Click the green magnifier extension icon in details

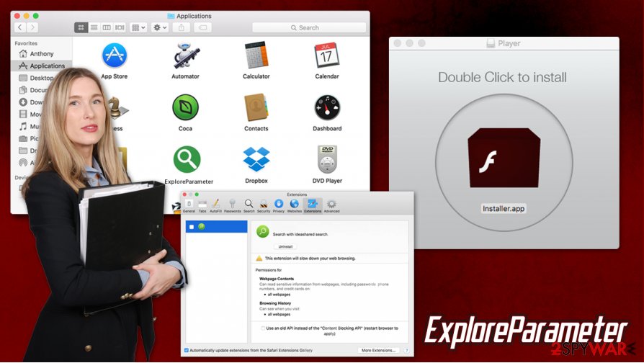[x=262, y=232]
